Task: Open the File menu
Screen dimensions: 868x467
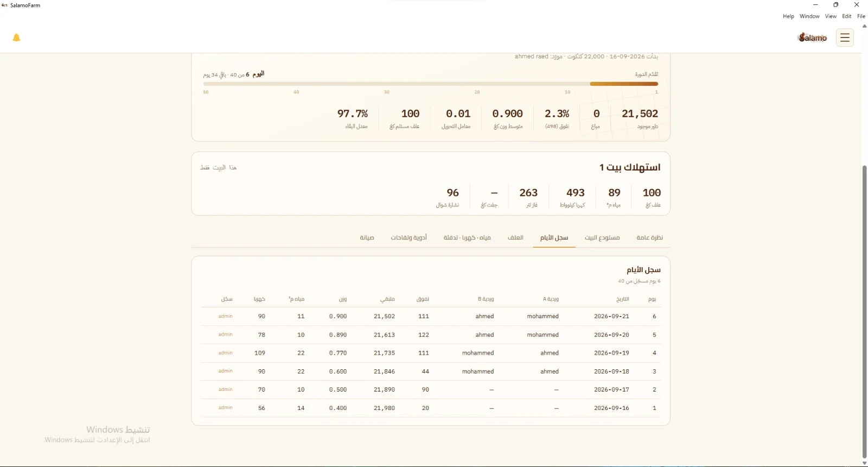Action: click(x=861, y=16)
